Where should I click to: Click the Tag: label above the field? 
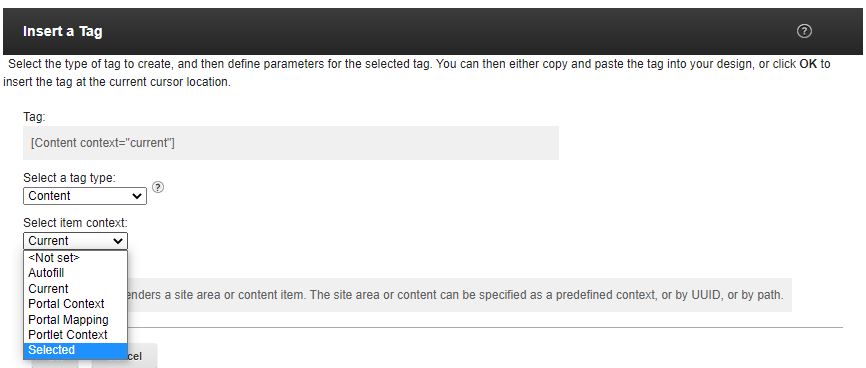[x=34, y=117]
